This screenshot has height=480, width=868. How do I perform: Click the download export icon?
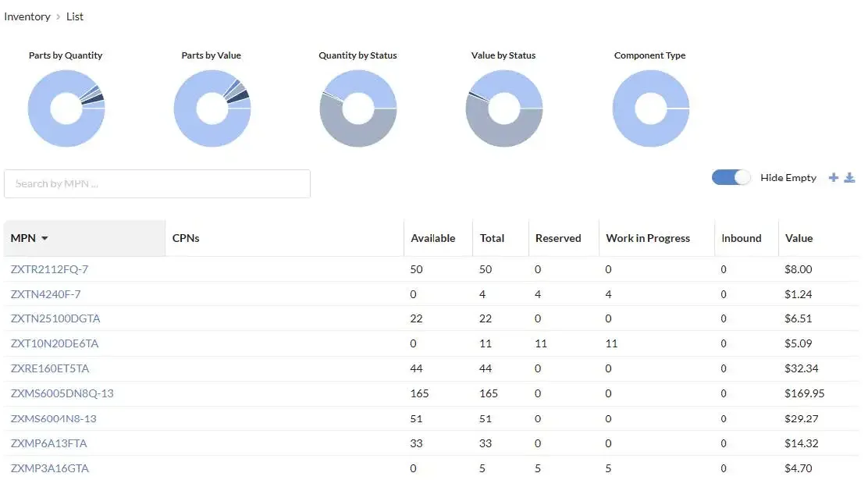click(850, 178)
